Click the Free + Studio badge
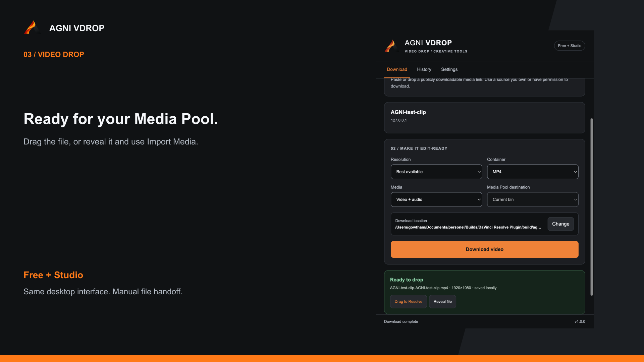The image size is (644, 362). [570, 46]
